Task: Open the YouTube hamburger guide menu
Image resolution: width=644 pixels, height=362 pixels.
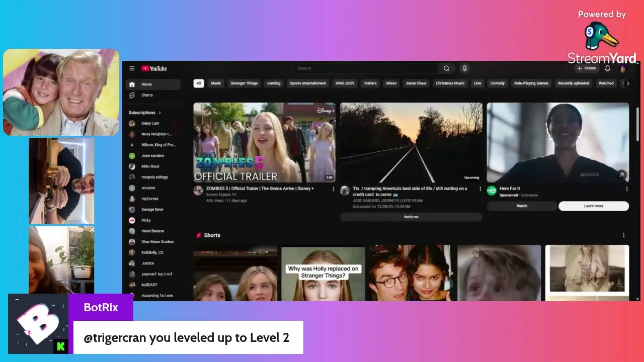Action: 132,68
